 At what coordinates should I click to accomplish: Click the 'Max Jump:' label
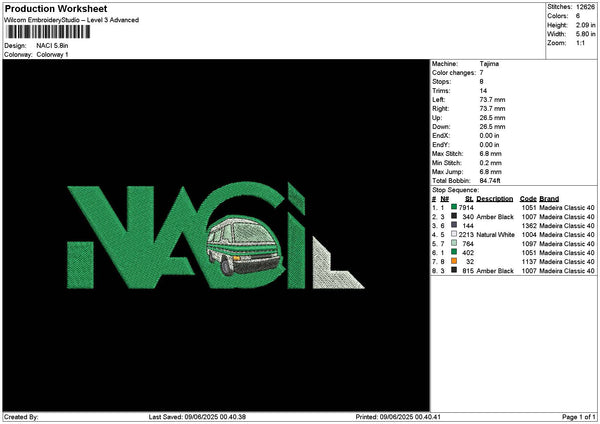(x=447, y=172)
